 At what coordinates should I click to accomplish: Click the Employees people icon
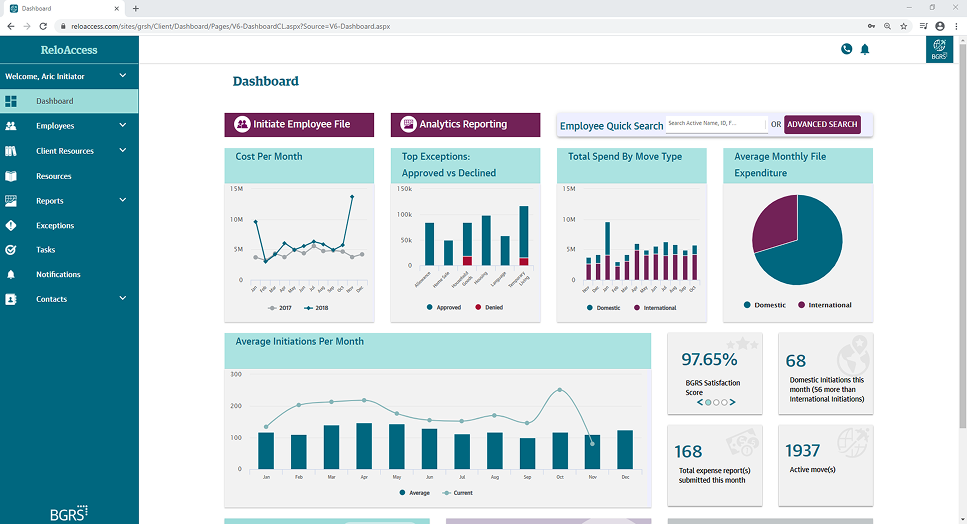point(10,126)
